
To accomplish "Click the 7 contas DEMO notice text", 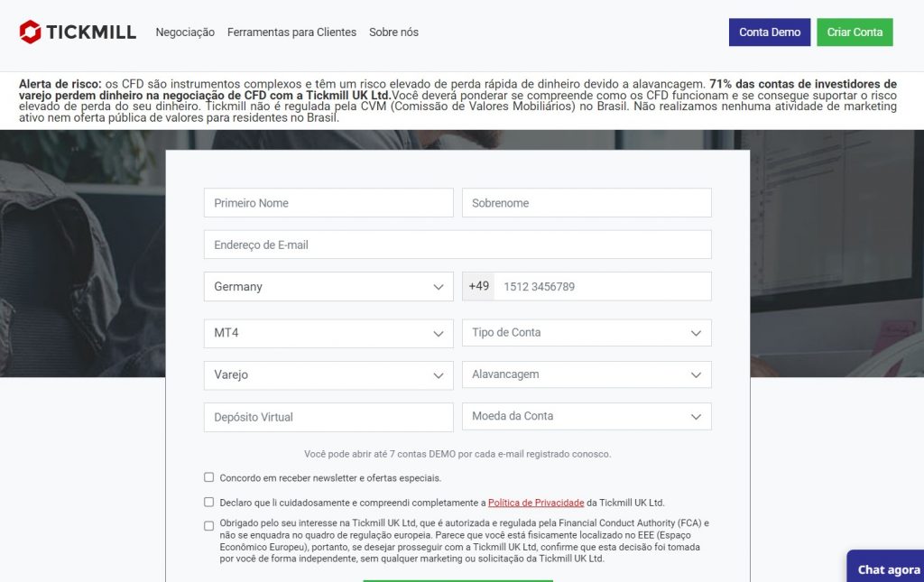I will click(x=457, y=454).
